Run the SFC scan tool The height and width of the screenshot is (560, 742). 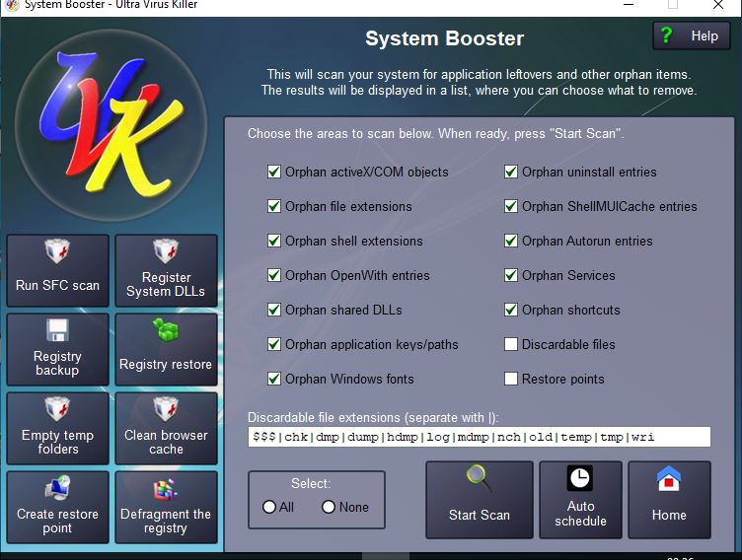click(58, 270)
